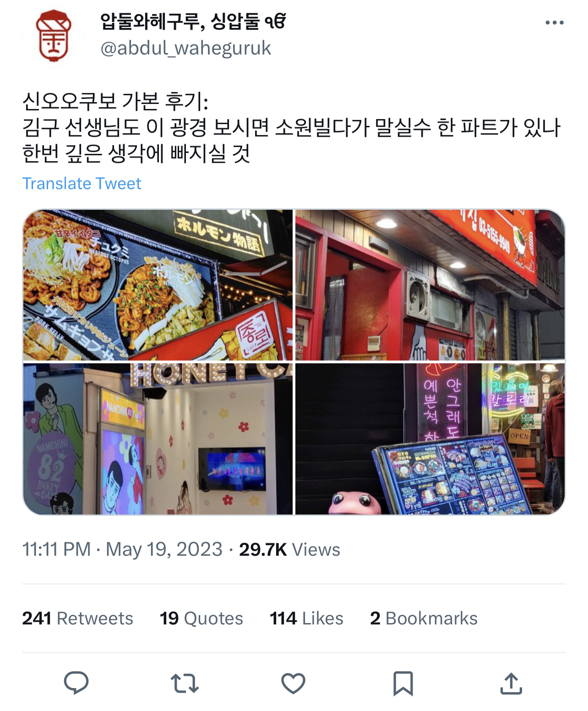Open the @abdul_waheguruk handle
This screenshot has width=588, height=711.
pyautogui.click(x=185, y=49)
